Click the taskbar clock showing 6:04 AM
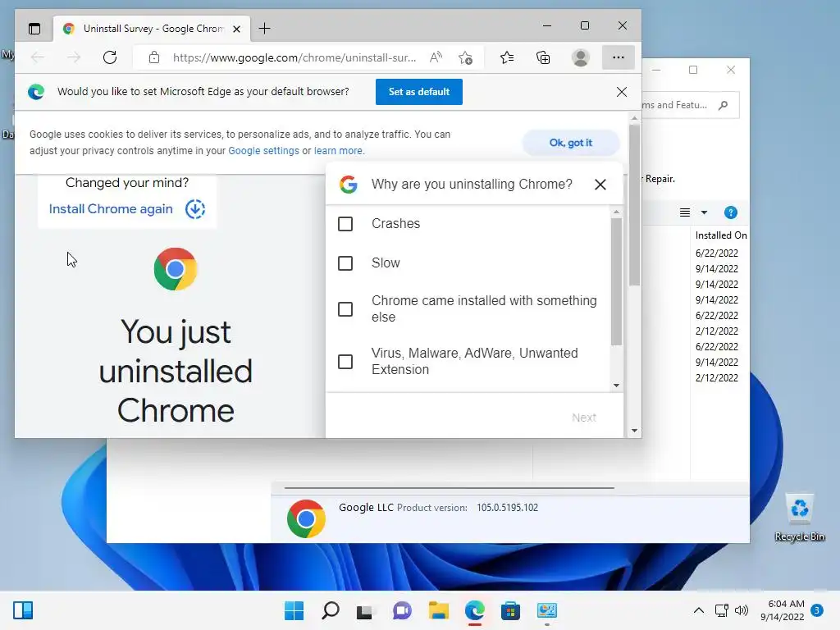This screenshot has height=630, width=840. coord(783,610)
